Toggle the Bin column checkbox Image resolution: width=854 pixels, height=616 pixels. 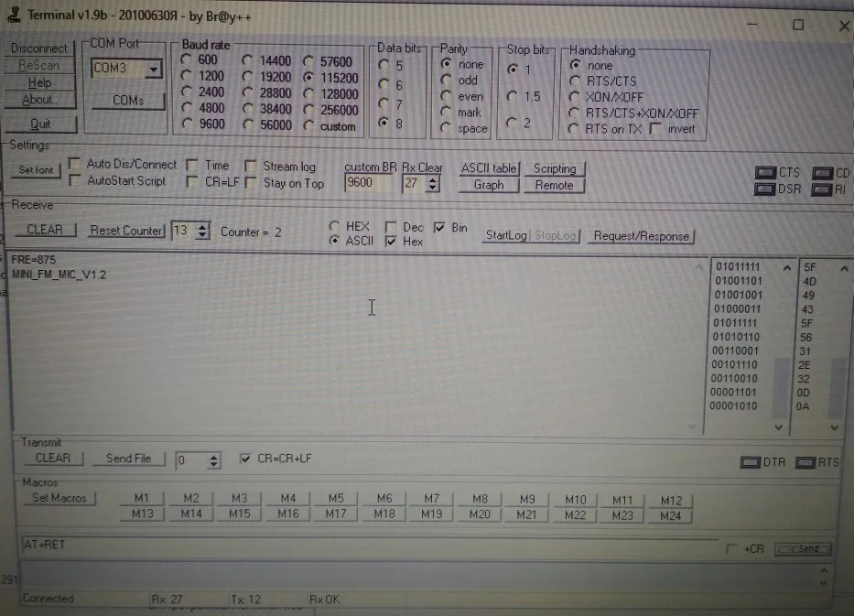coord(439,227)
